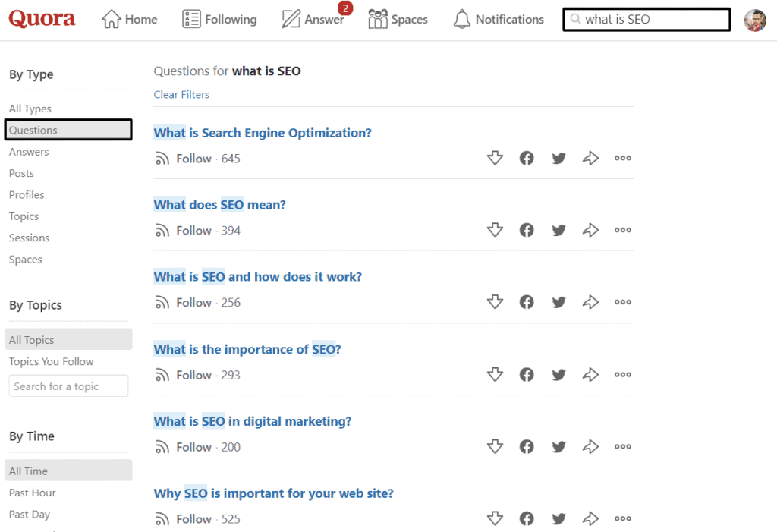Downvote 'What is Search Engine Optimization?' question
The image size is (777, 532).
tap(495, 158)
